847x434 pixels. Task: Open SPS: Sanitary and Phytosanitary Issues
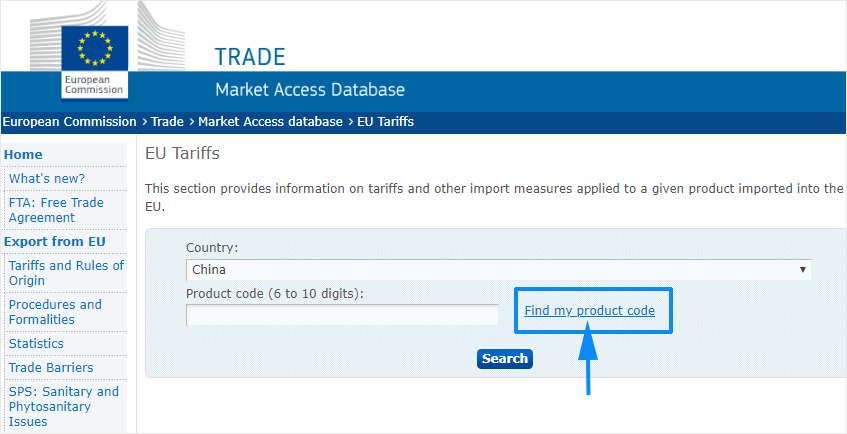[64, 406]
